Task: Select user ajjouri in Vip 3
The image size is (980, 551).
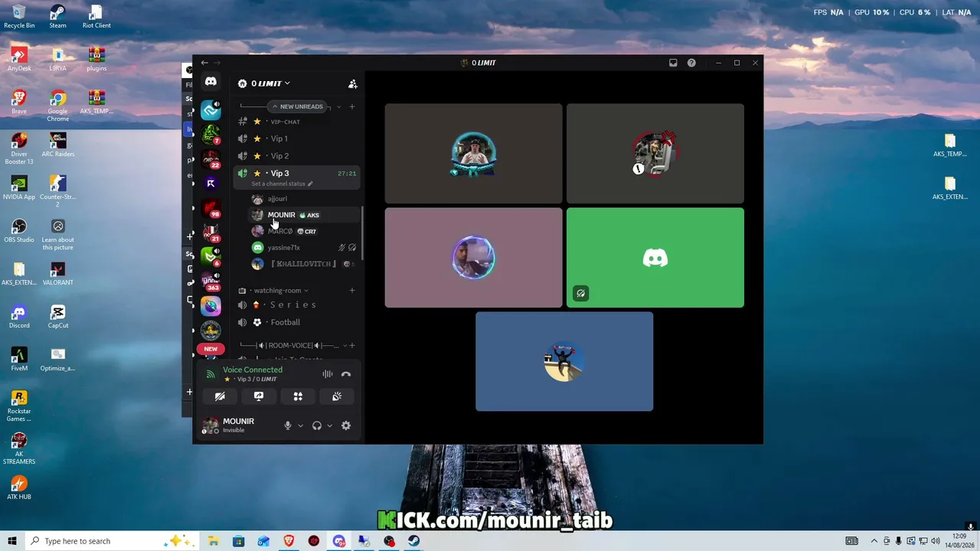Action: pyautogui.click(x=303, y=199)
